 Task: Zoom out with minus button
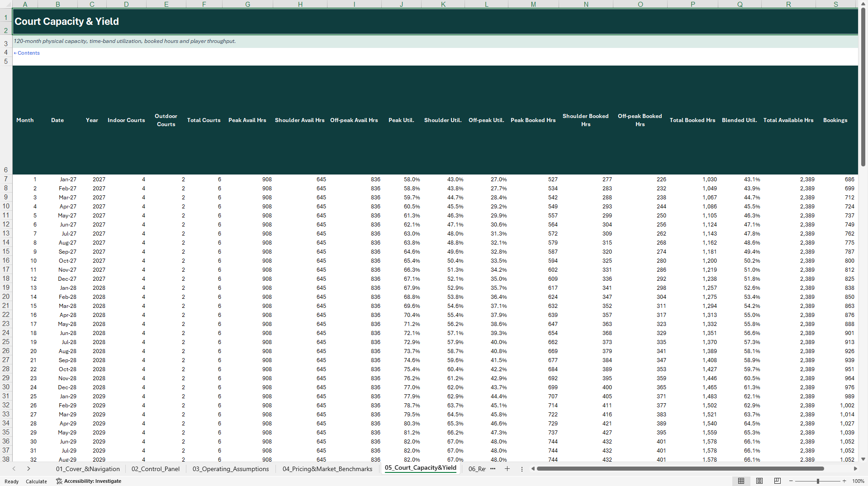791,481
